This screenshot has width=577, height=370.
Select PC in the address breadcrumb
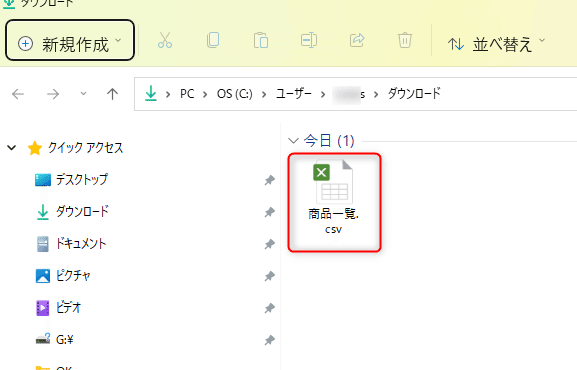[x=187, y=94]
